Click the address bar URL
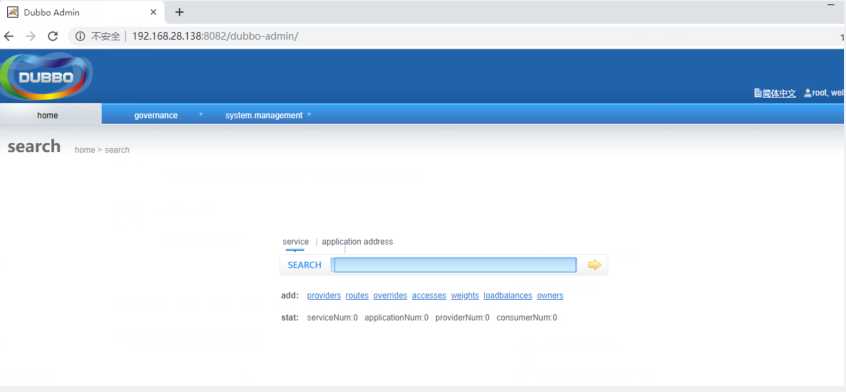 215,36
